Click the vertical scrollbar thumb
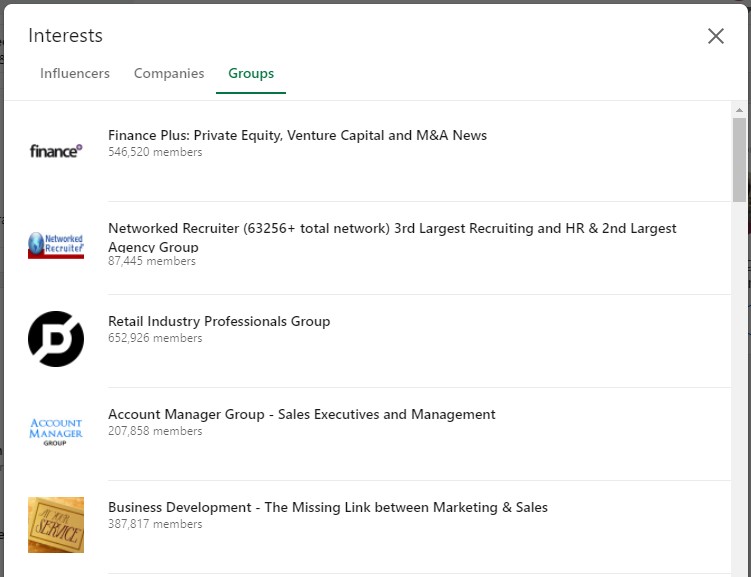Viewport: 751px width, 577px height. (739, 159)
